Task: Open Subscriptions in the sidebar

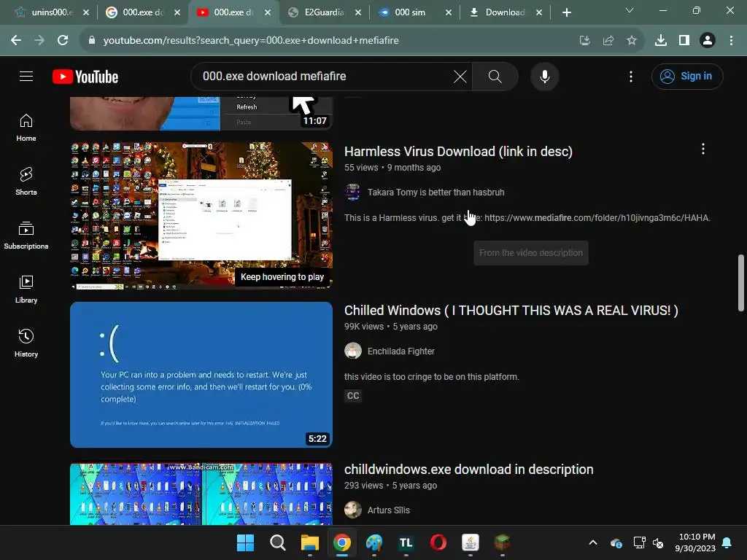Action: 26,236
